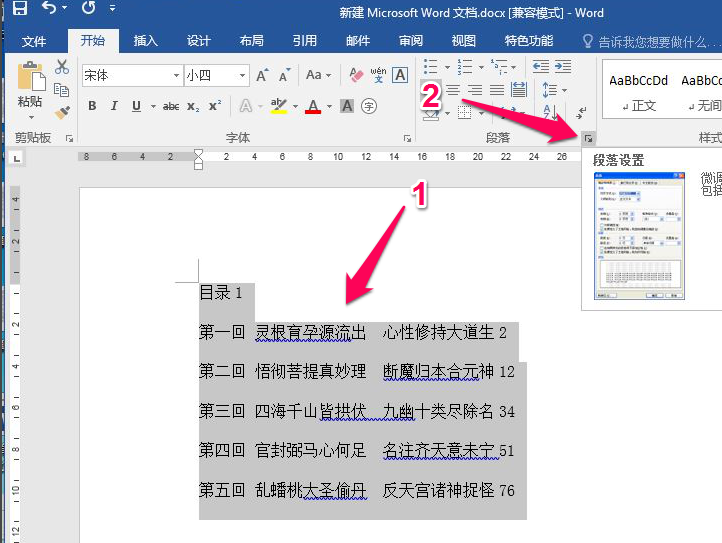722x543 pixels.
Task: Click the Sort A-Z icon
Action: (550, 112)
